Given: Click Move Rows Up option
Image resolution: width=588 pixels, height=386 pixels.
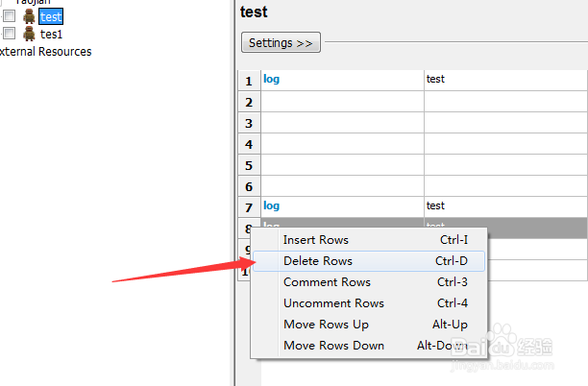Looking at the screenshot, I should coord(326,325).
